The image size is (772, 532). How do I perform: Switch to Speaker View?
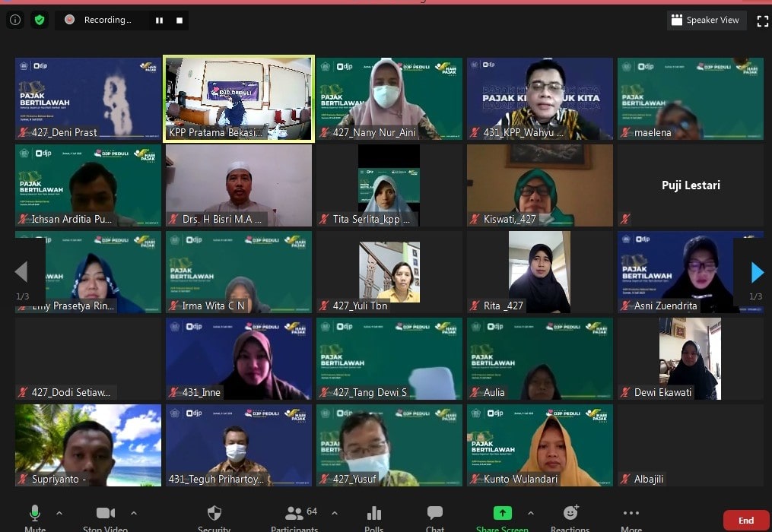tap(705, 21)
